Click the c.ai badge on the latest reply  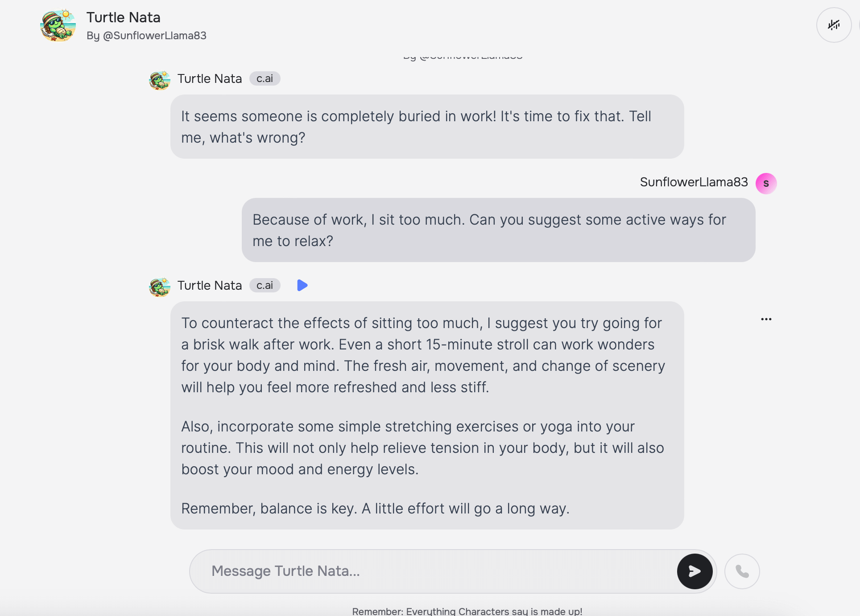265,285
